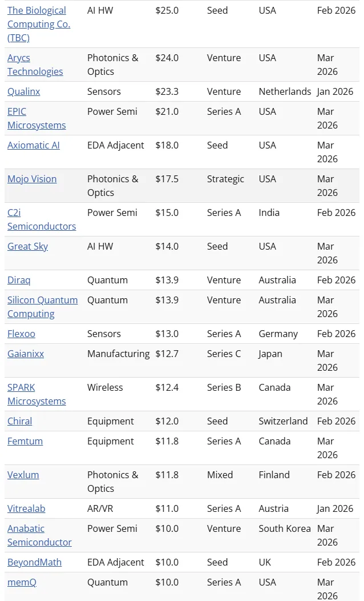Open The Biological Computing Co. link

(x=37, y=10)
